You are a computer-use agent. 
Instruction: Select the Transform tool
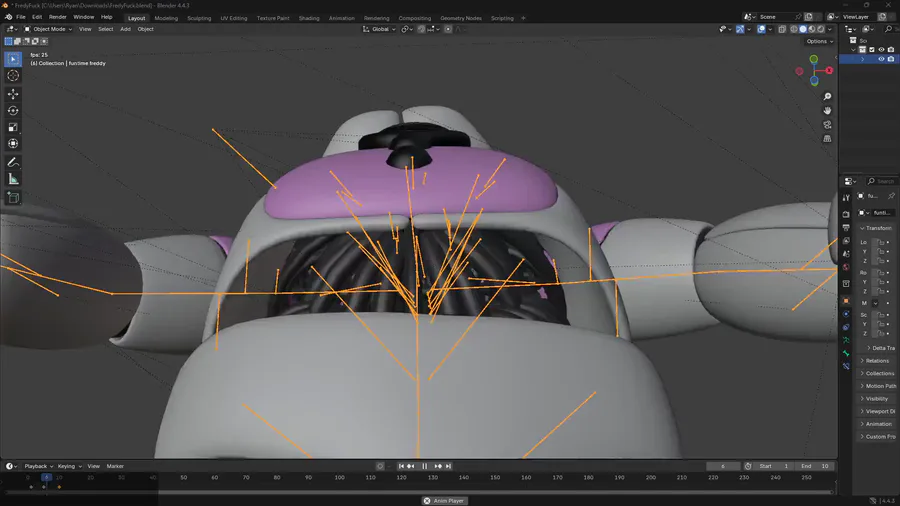tap(13, 144)
